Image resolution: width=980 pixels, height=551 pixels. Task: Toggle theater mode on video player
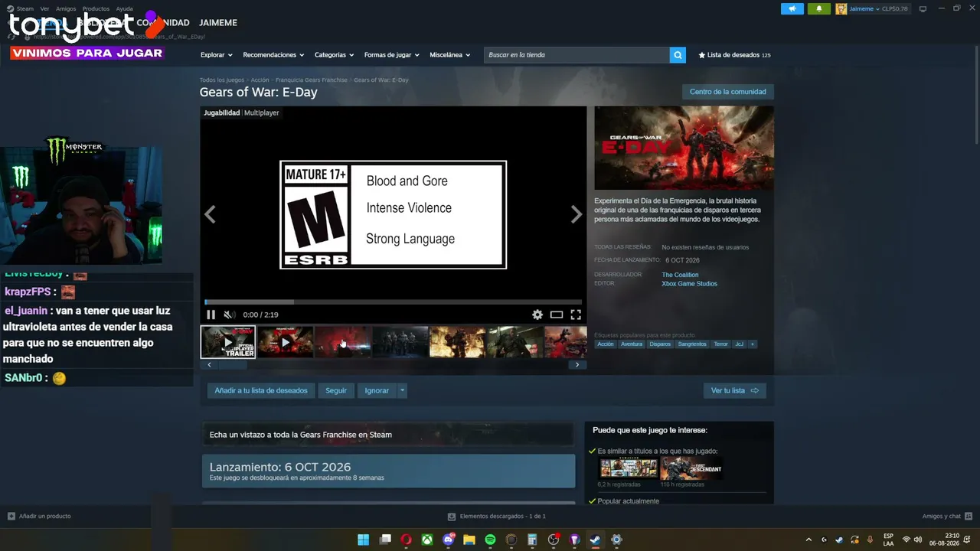[x=557, y=315]
